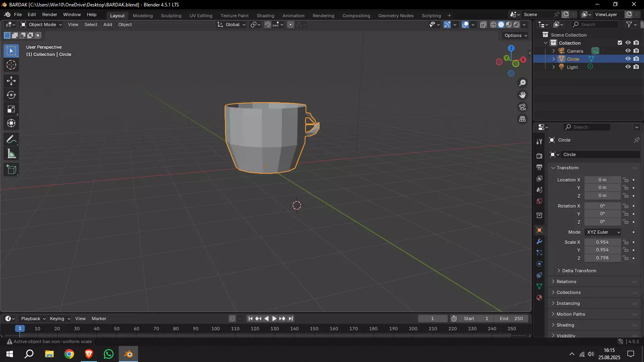Select the Measure tool
Image resolution: width=644 pixels, height=362 pixels.
(11, 154)
